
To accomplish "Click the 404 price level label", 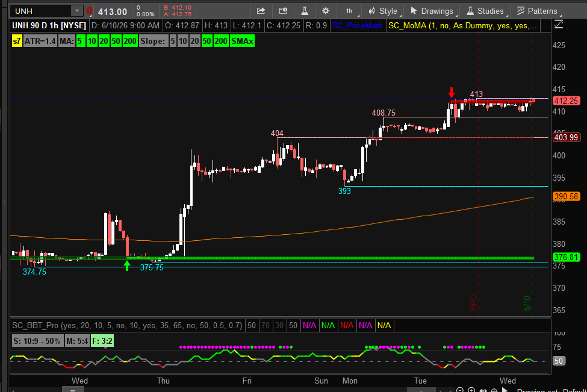I will (277, 133).
